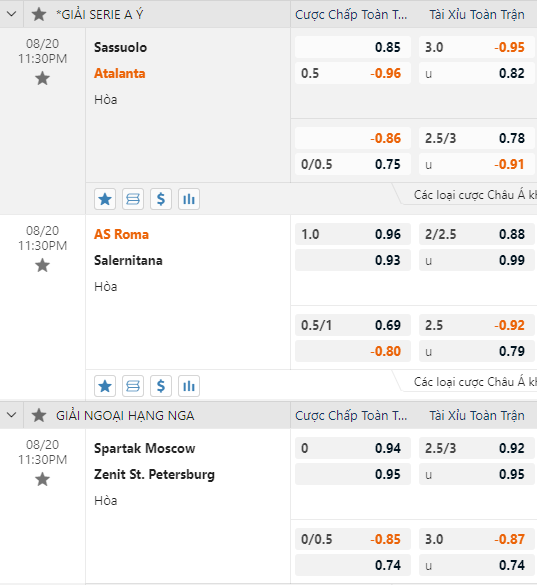The width and height of the screenshot is (537, 585).
Task: Open the statistics bar chart for Sassuolo match
Action: click(x=189, y=199)
